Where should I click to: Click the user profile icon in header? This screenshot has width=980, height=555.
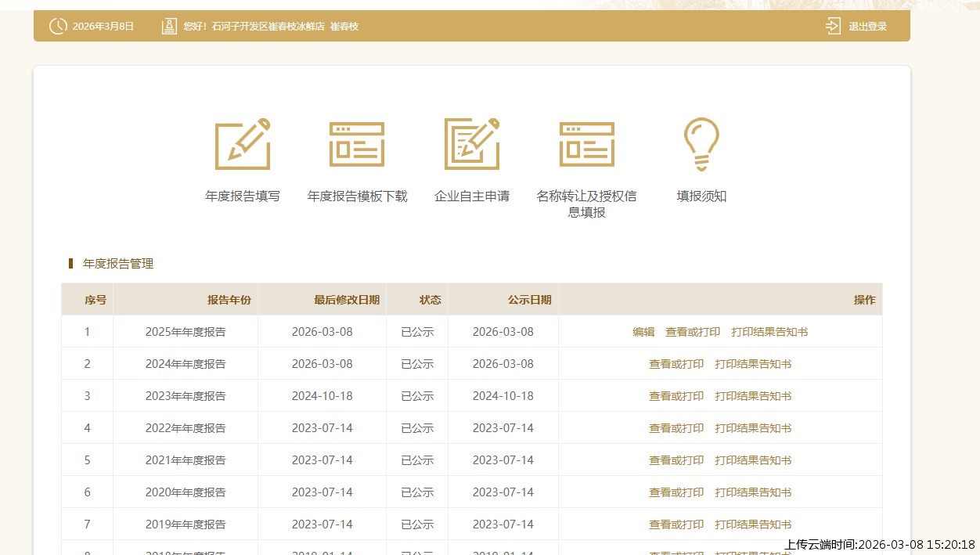click(x=169, y=26)
